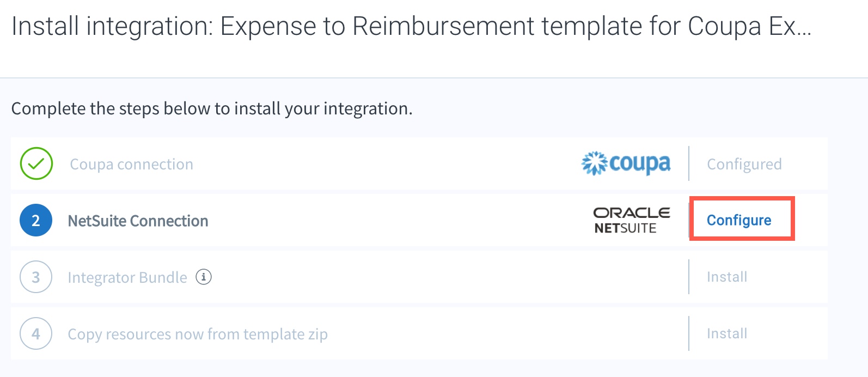Click Install for Integrator Bundle

[x=727, y=277]
